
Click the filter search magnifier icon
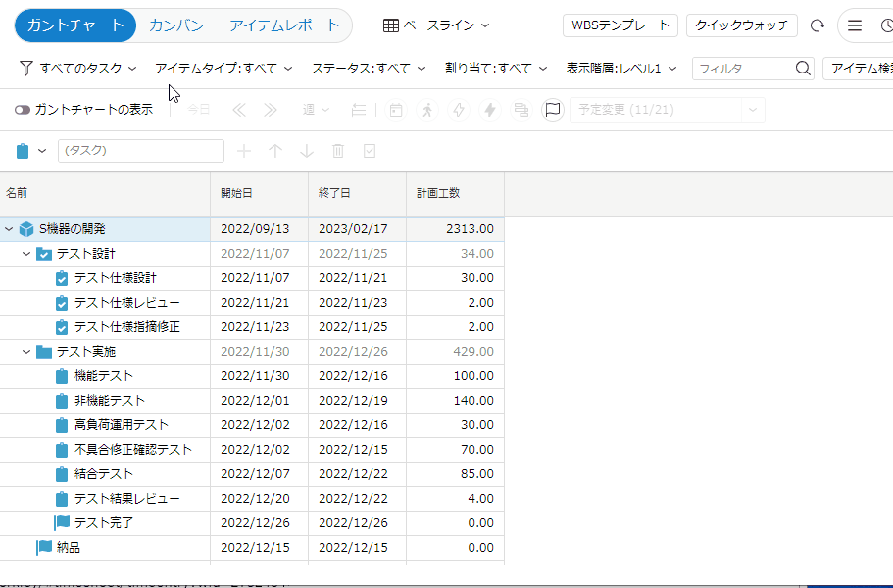[803, 69]
